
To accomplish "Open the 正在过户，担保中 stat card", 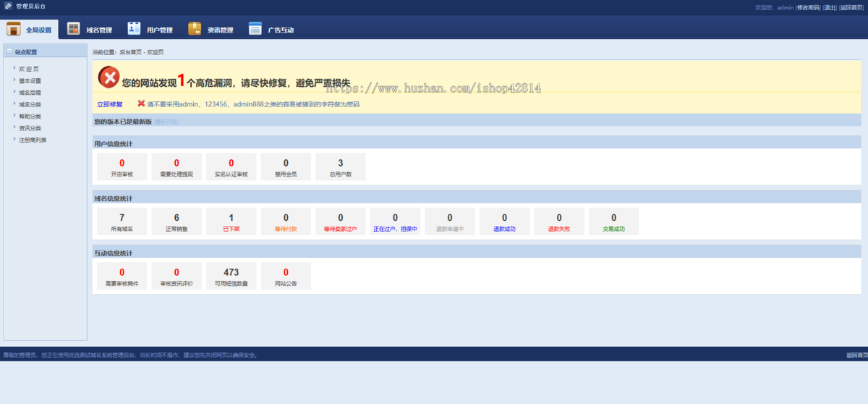I will [395, 222].
